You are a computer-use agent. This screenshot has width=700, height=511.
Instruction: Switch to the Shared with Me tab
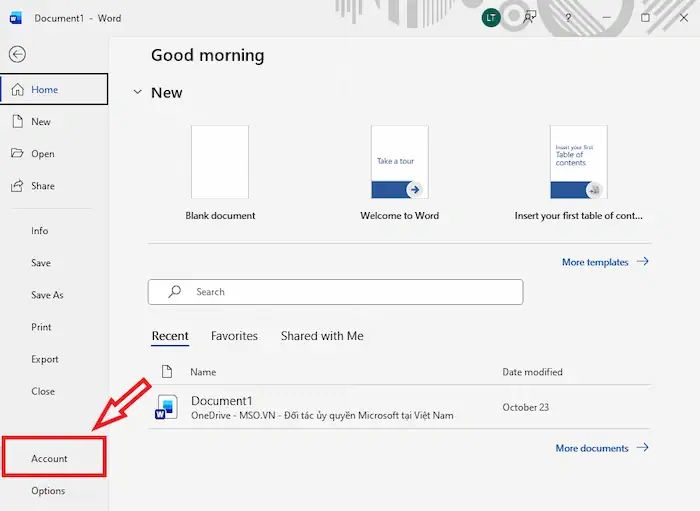coord(322,336)
